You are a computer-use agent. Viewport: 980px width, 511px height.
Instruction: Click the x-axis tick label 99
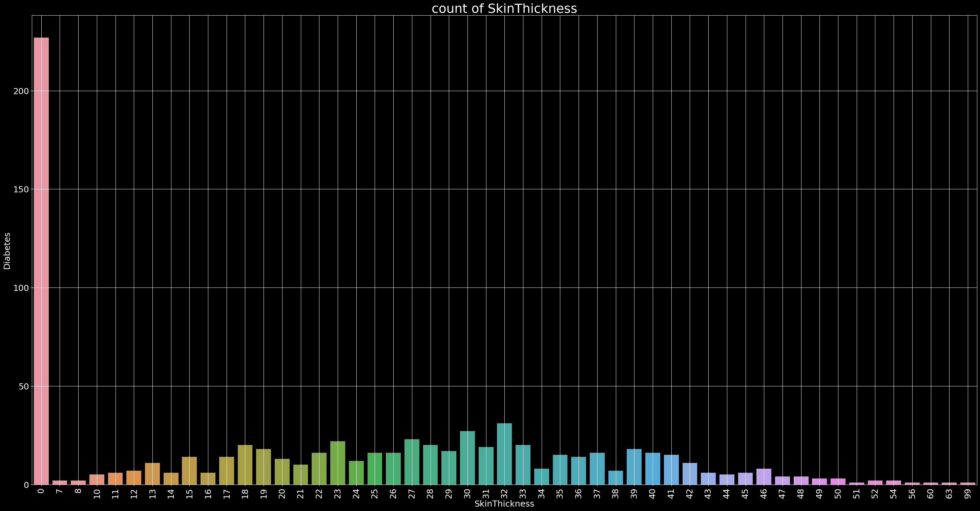point(967,493)
